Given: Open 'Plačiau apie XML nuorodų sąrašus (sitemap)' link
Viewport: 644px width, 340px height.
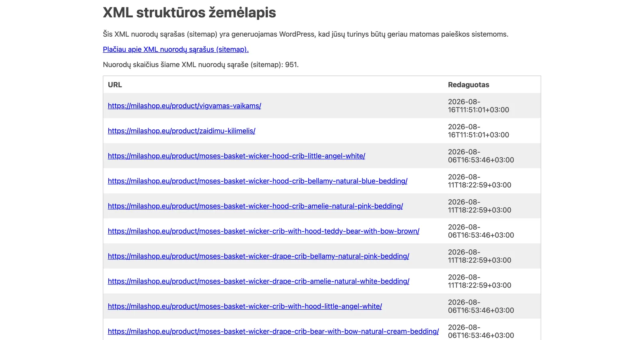Looking at the screenshot, I should (x=175, y=50).
